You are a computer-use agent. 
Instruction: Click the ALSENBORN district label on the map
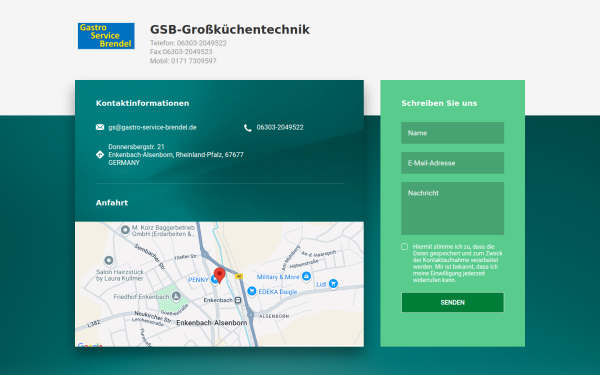(x=274, y=316)
